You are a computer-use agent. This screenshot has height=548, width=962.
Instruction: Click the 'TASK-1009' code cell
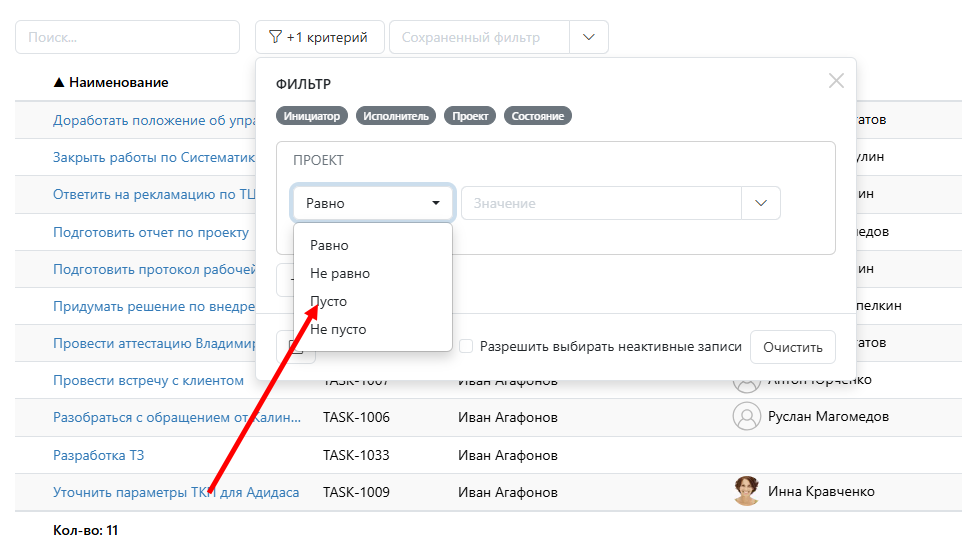coord(356,492)
